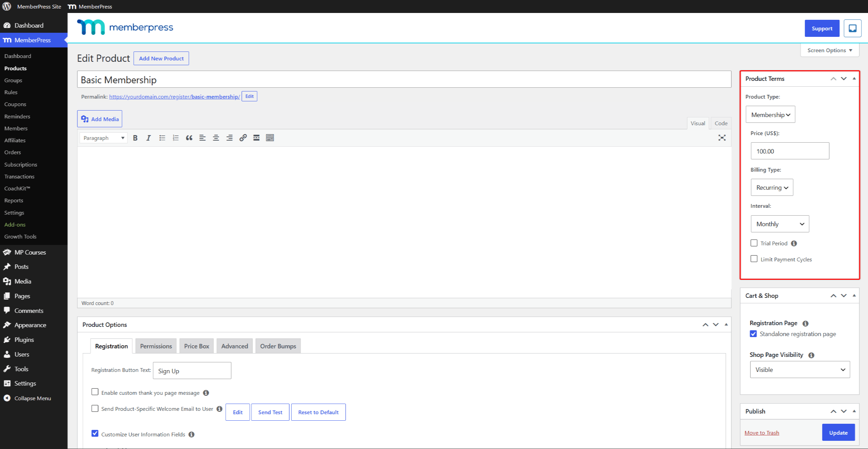Move Publish panel down
The height and width of the screenshot is (449, 868).
coord(844,411)
